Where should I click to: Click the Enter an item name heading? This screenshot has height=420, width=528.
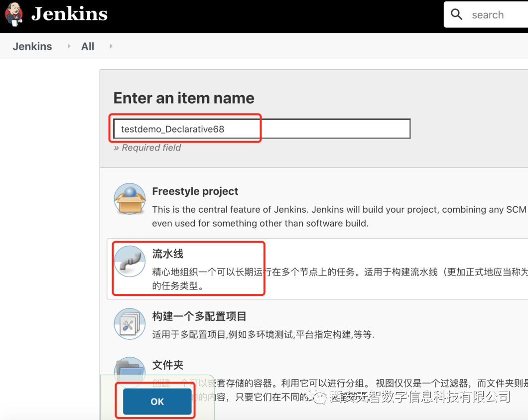[184, 98]
